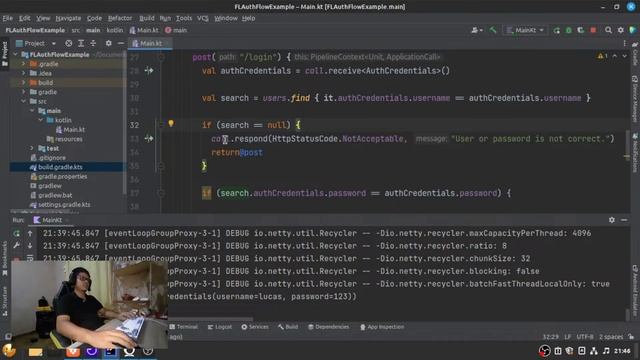Run with coverage icon in toolbar
Image resolution: width=640 pixels, height=360 pixels.
coord(580,30)
